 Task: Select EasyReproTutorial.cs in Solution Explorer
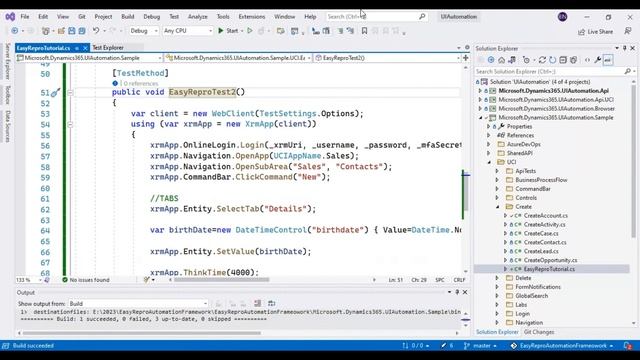549,269
